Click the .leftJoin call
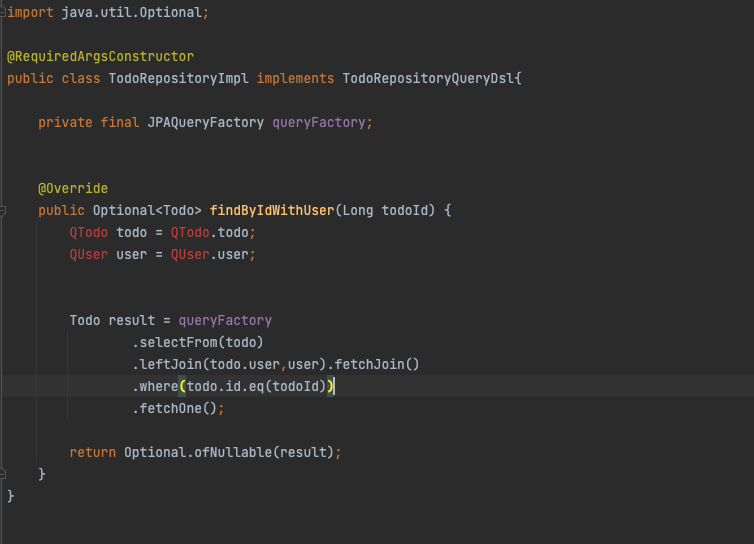This screenshot has height=544, width=754. pyautogui.click(x=167, y=365)
